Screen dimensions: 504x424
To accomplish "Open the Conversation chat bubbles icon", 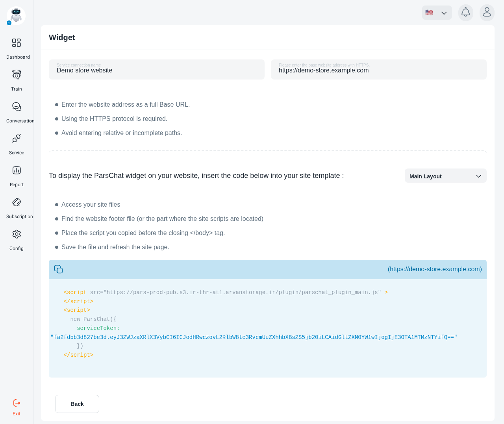I will [x=17, y=106].
